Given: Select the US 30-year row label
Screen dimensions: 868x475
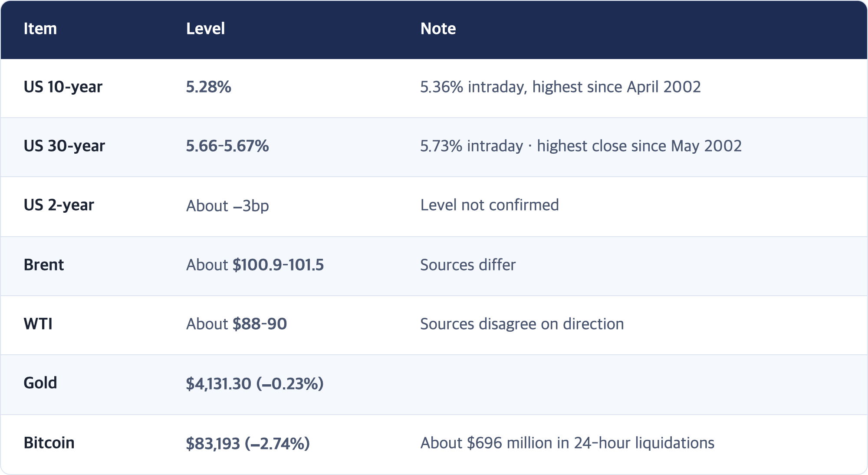Looking at the screenshot, I should (x=64, y=146).
